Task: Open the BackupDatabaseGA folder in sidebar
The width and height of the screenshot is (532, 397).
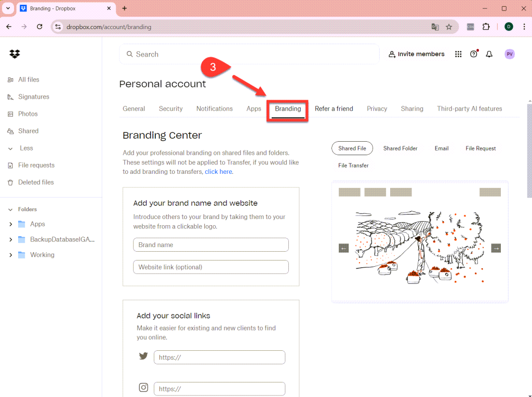Action: (x=62, y=240)
